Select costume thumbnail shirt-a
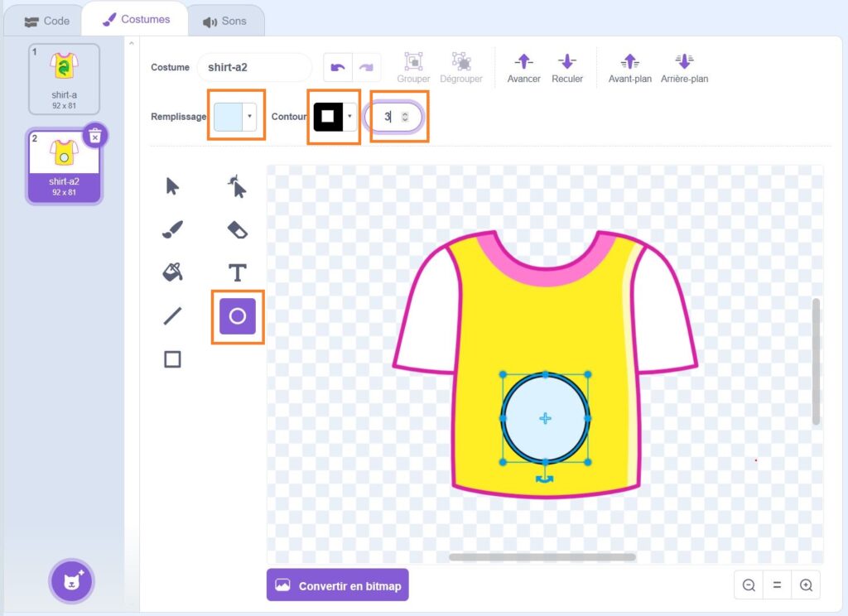848x616 pixels. [64, 79]
